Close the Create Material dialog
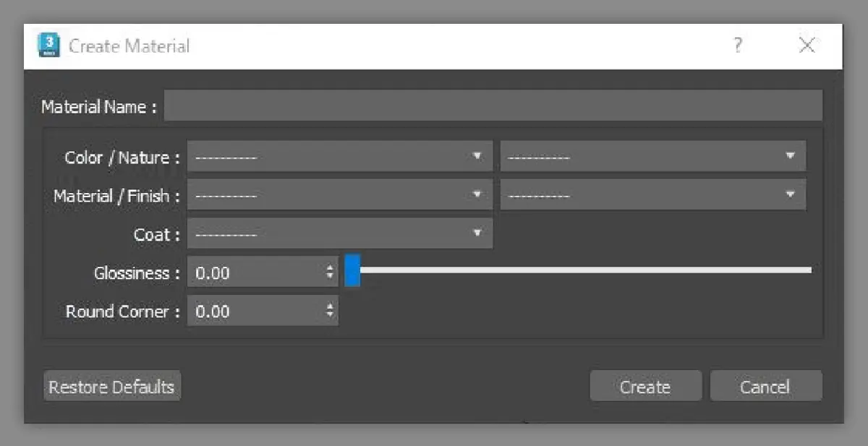This screenshot has height=446, width=868. point(807,46)
